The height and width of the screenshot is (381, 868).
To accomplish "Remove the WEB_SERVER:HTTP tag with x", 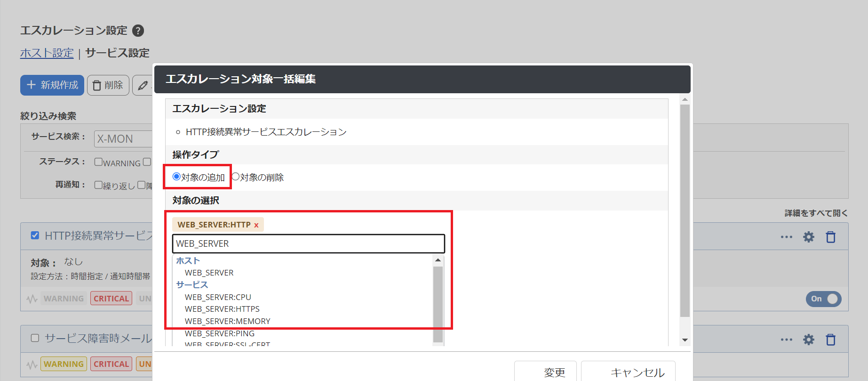I will coord(256,225).
